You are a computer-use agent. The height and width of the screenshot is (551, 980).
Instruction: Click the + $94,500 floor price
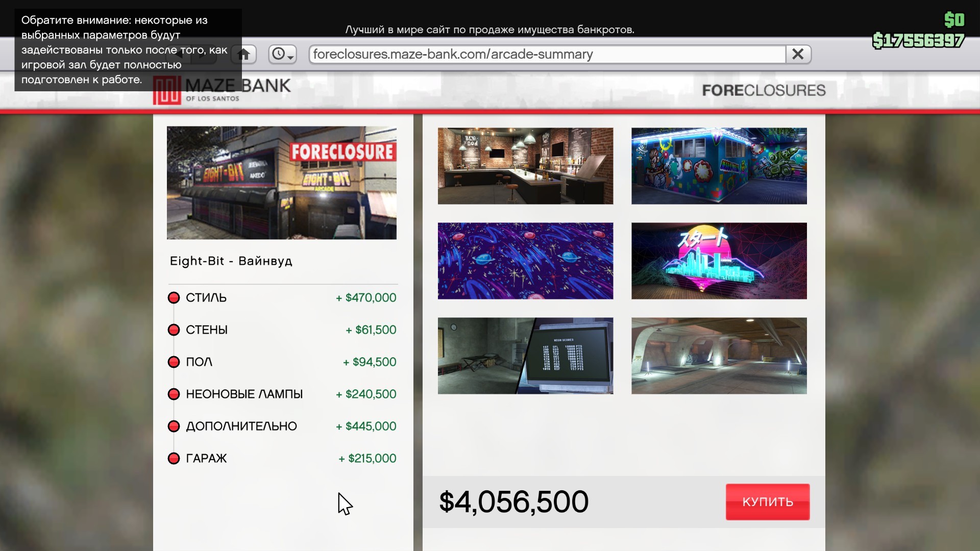click(x=370, y=362)
